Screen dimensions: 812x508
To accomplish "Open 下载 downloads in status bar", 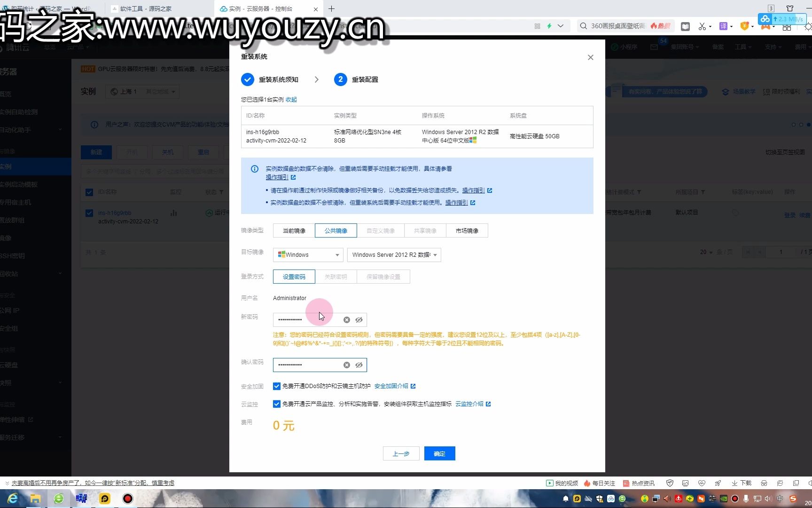I will (742, 483).
